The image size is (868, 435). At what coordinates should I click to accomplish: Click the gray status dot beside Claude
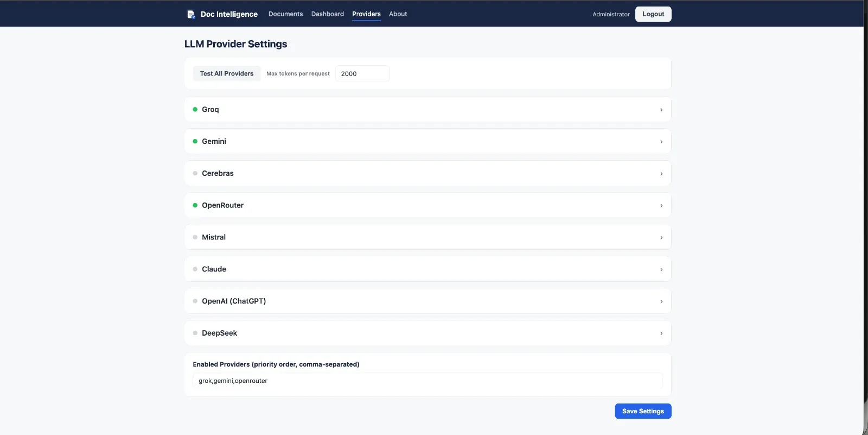point(195,269)
